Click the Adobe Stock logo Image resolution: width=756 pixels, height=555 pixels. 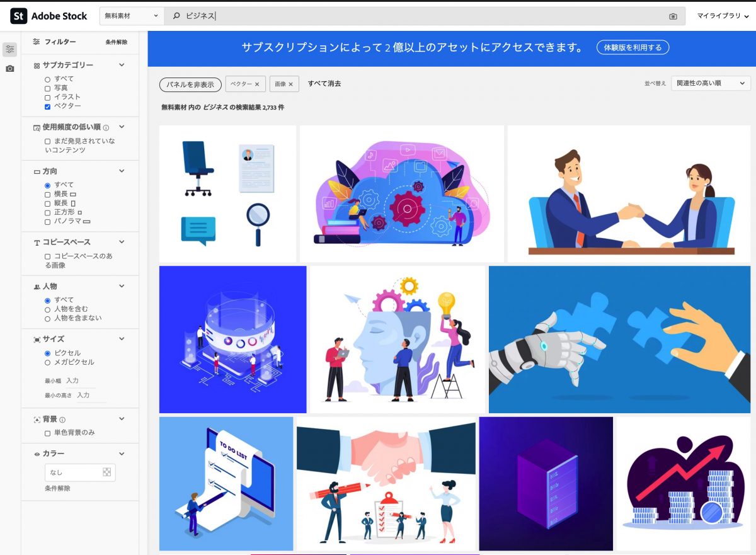[x=49, y=16]
